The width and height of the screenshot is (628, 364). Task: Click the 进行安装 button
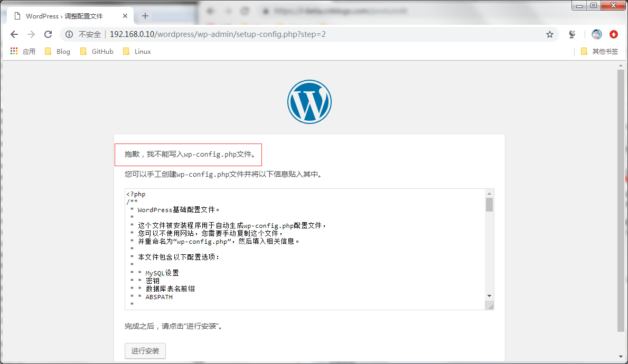[145, 351]
